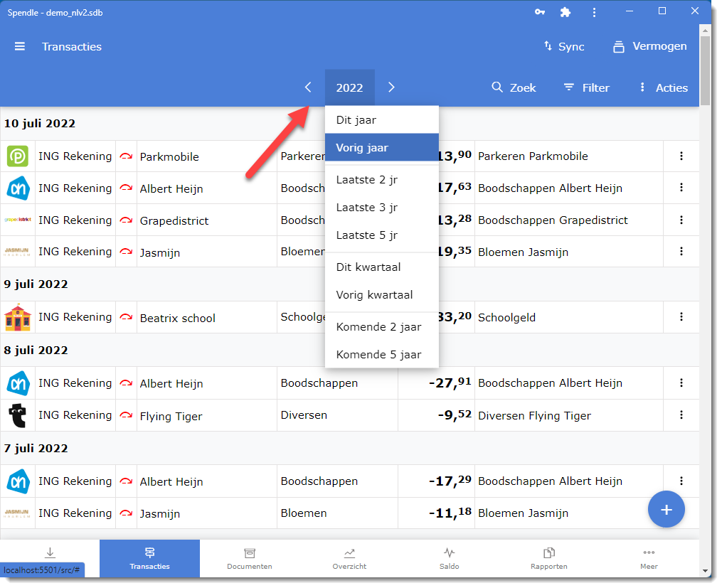Switch to the Saldo tab

pyautogui.click(x=450, y=559)
